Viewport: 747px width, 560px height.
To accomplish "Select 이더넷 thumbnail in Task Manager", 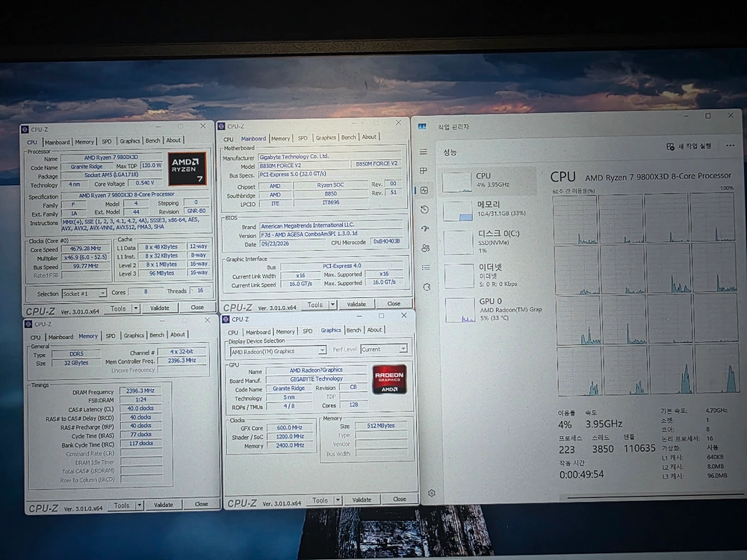I will tap(459, 276).
